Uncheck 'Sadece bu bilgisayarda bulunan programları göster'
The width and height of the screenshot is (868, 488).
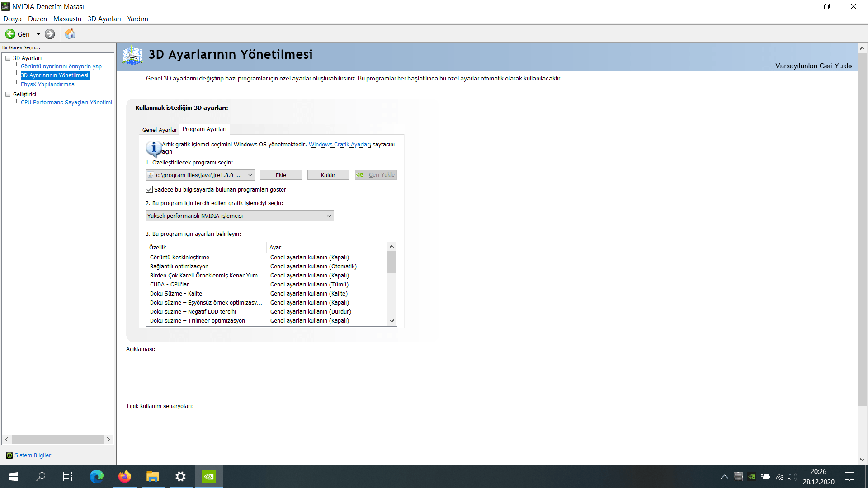(149, 189)
